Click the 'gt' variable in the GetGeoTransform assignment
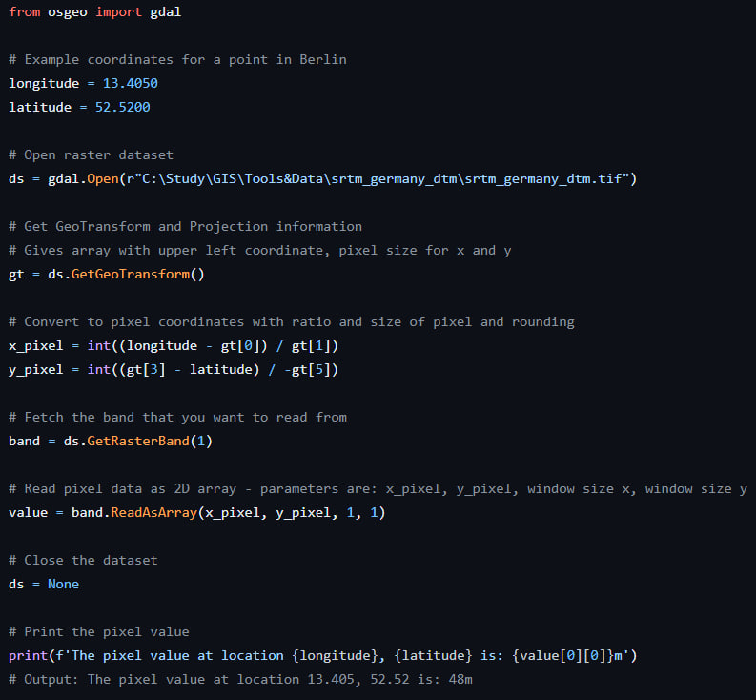The image size is (756, 700). click(16, 275)
